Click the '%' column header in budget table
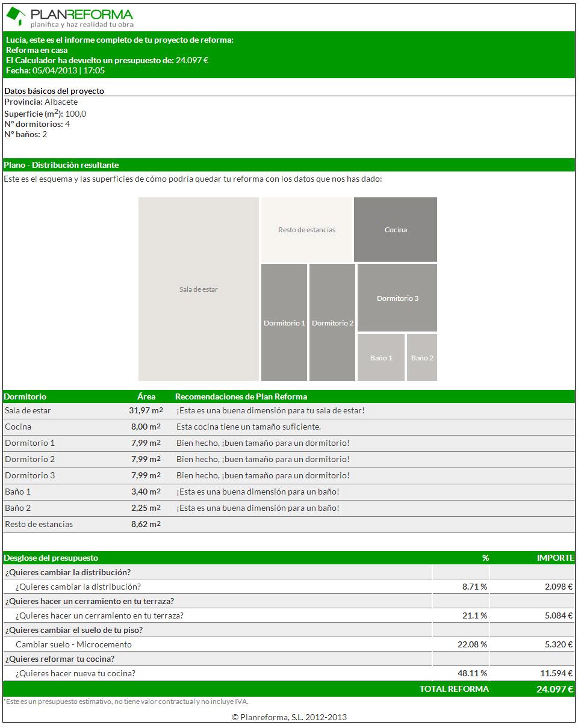The image size is (578, 728). click(485, 558)
